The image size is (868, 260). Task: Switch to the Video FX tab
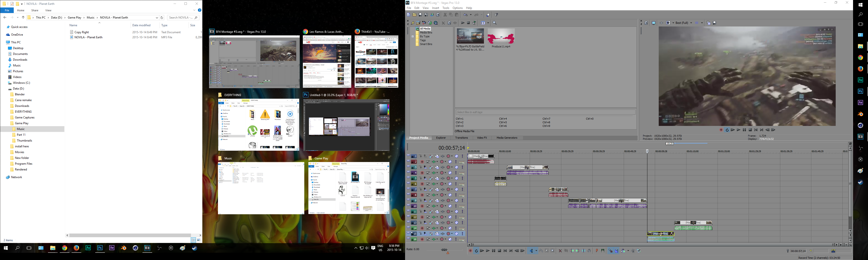tap(482, 138)
